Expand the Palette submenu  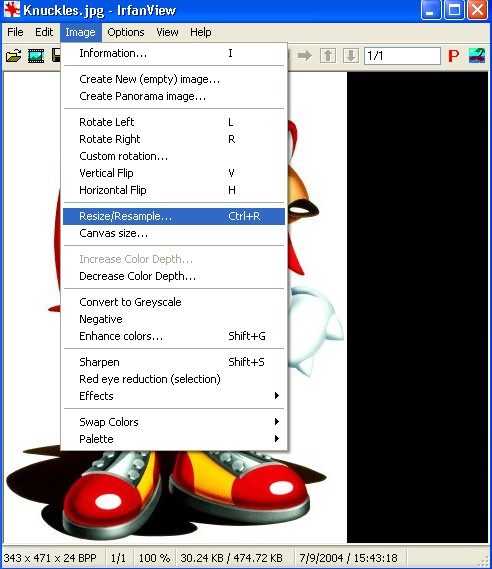[x=174, y=439]
